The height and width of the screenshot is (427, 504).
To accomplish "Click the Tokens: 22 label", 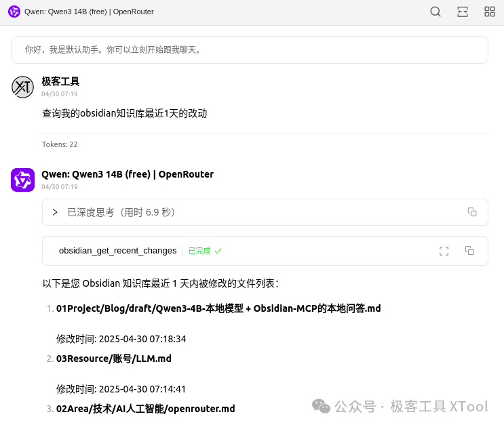I will point(60,144).
